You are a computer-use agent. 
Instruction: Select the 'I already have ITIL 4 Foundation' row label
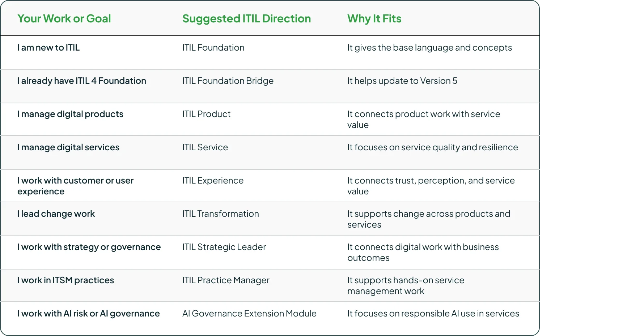(82, 81)
